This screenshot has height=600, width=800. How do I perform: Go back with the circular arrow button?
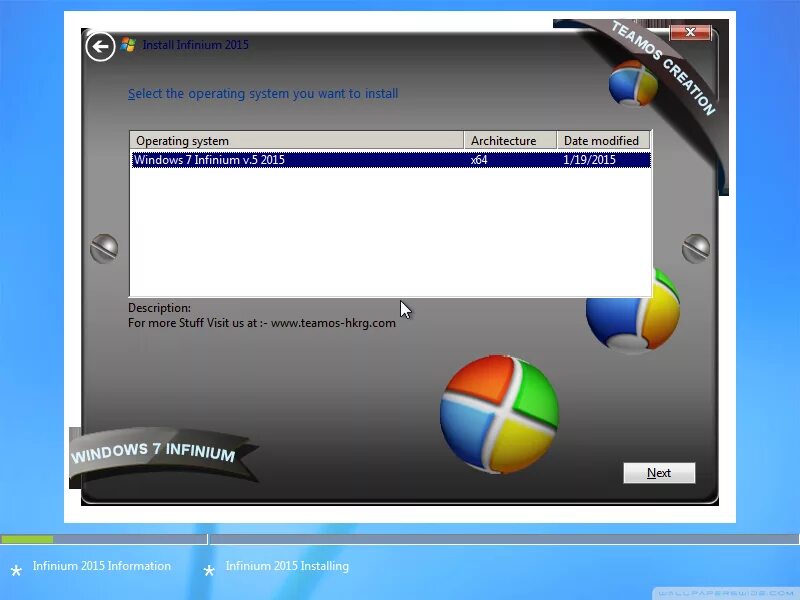(x=100, y=46)
